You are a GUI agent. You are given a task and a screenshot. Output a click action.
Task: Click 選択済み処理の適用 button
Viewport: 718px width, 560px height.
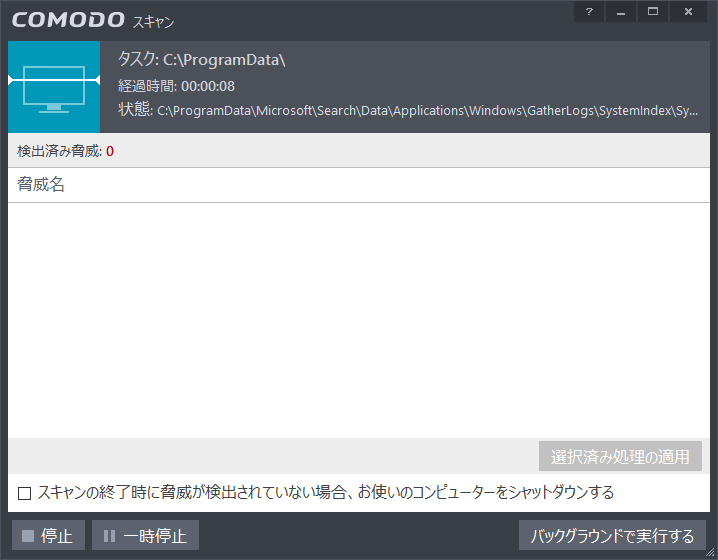pyautogui.click(x=620, y=456)
